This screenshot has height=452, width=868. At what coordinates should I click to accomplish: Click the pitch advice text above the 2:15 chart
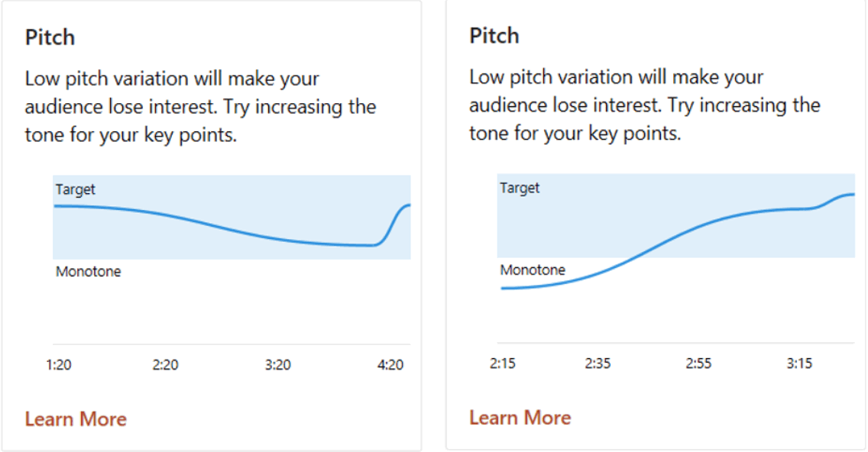coord(644,105)
